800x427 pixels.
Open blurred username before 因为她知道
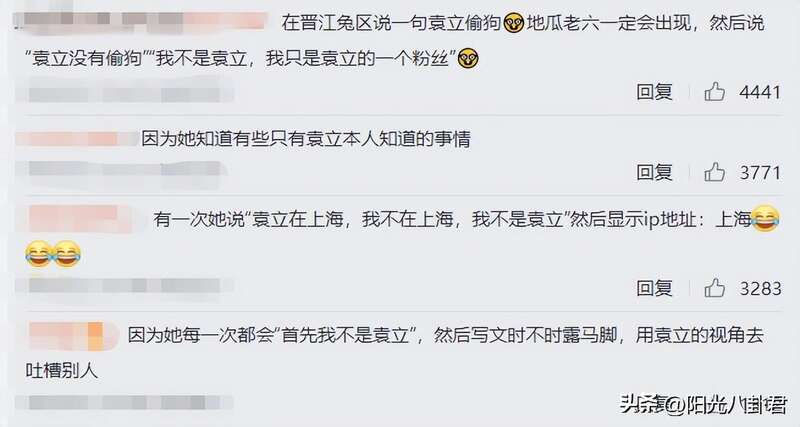click(77, 139)
